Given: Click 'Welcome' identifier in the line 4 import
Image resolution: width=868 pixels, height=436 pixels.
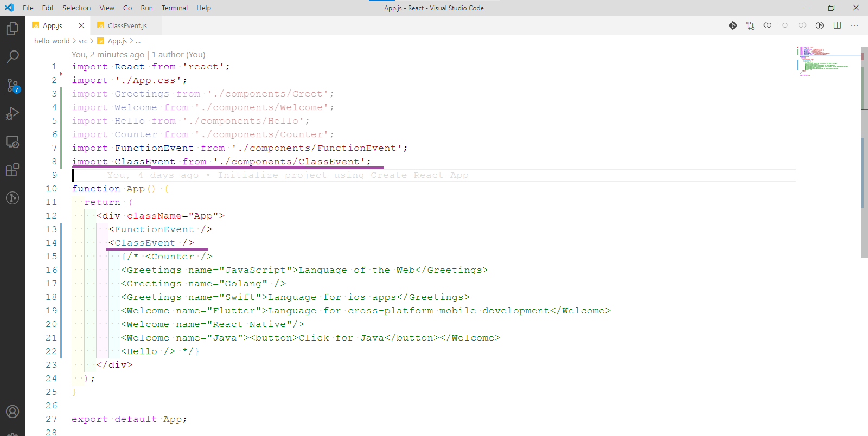Looking at the screenshot, I should point(136,107).
